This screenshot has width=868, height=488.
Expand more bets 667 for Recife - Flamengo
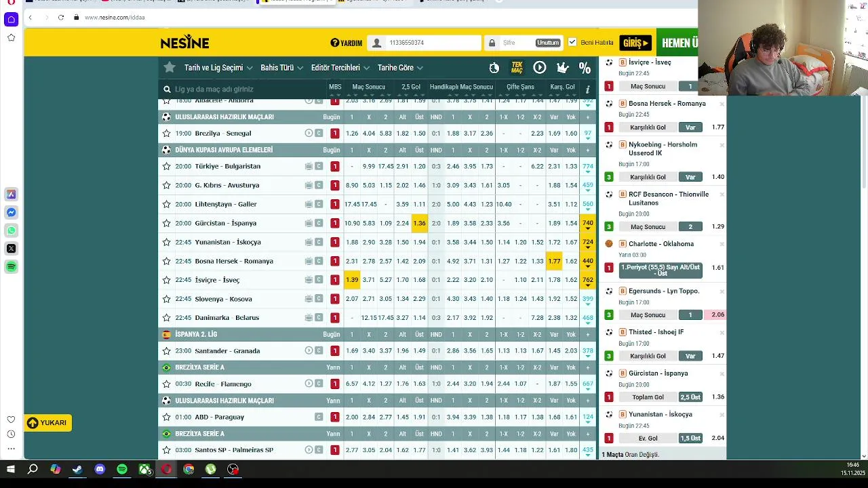tap(588, 385)
